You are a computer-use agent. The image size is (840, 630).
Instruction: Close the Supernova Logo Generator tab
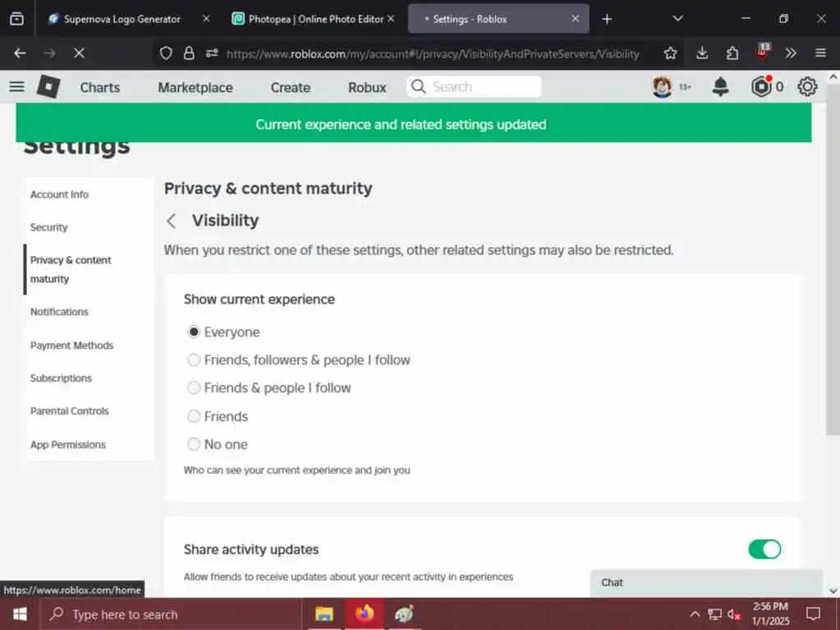click(x=206, y=19)
